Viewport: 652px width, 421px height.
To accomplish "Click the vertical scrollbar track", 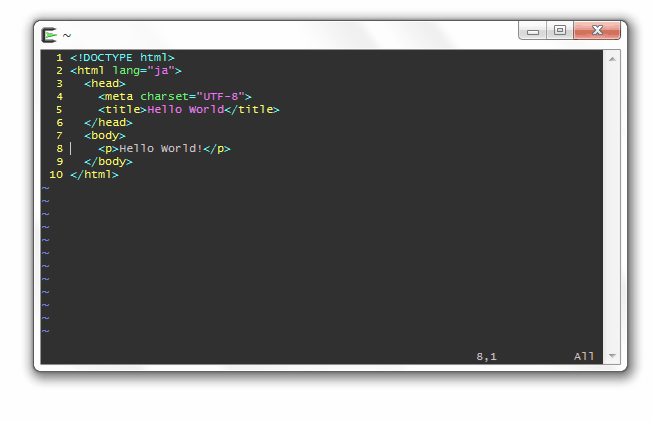I will 612,207.
